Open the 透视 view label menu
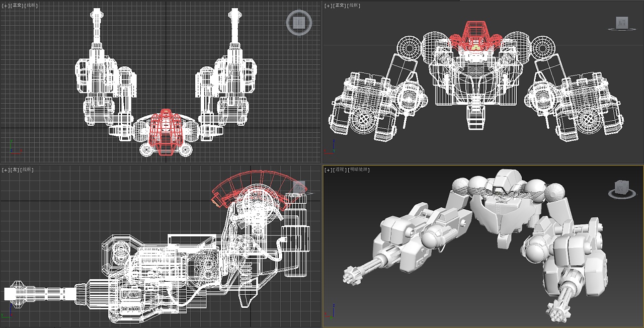Image resolution: width=644 pixels, height=328 pixels. pos(340,170)
